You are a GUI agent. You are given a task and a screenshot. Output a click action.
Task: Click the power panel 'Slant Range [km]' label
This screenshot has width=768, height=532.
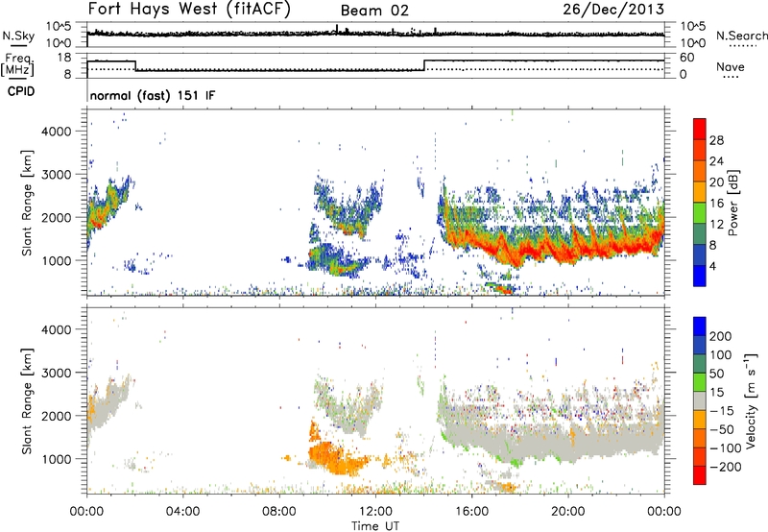point(27,203)
